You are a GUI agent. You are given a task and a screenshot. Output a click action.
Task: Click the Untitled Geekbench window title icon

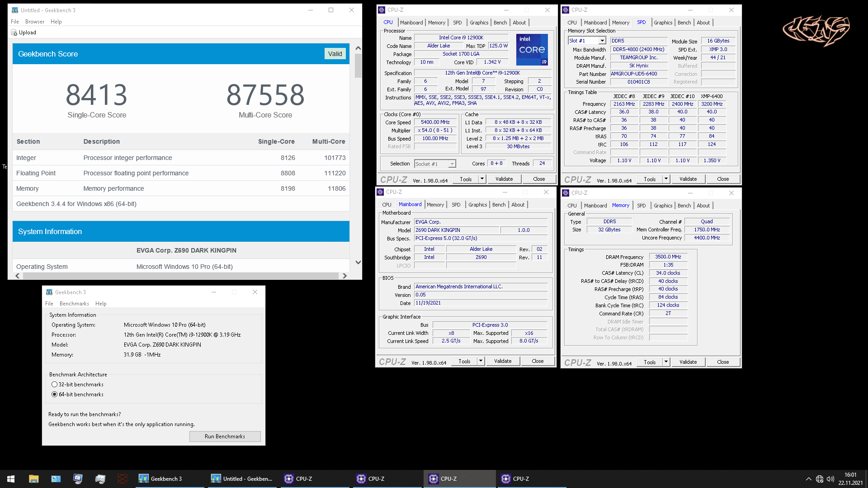[x=15, y=10]
